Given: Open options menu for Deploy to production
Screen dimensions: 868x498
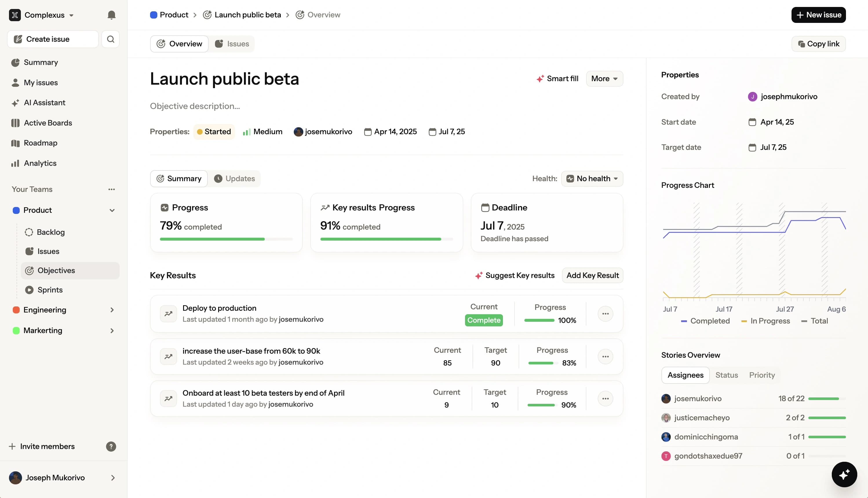Looking at the screenshot, I should click(605, 314).
